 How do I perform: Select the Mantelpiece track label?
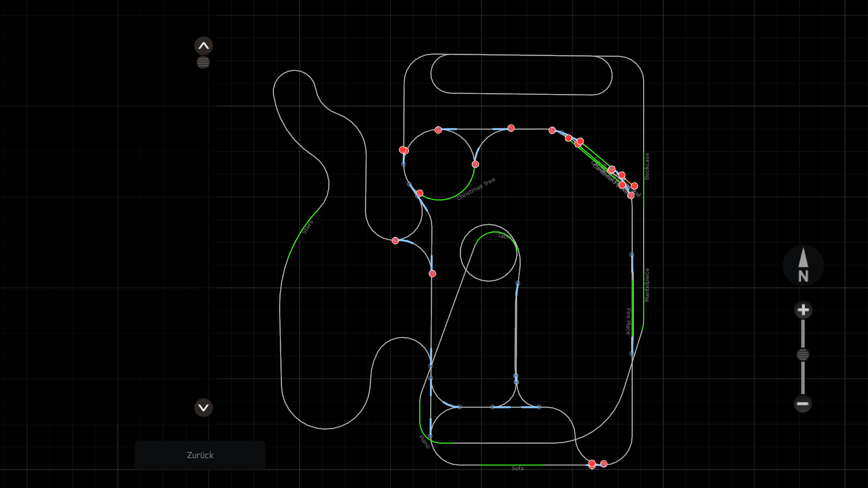647,285
